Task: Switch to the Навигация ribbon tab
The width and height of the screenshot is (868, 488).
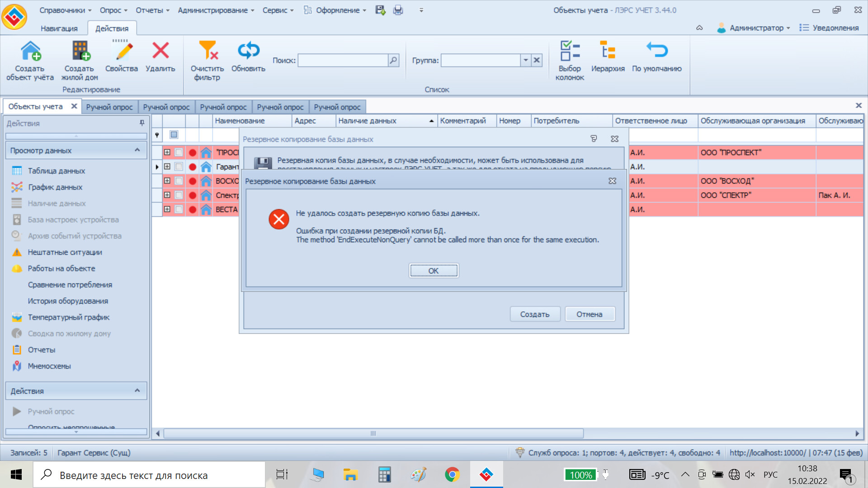Action: coord(59,28)
